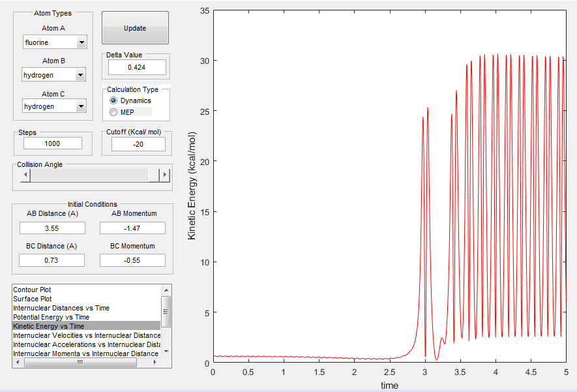Image resolution: width=577 pixels, height=392 pixels.
Task: Click the Collision Angle right arrow
Action: coord(165,174)
